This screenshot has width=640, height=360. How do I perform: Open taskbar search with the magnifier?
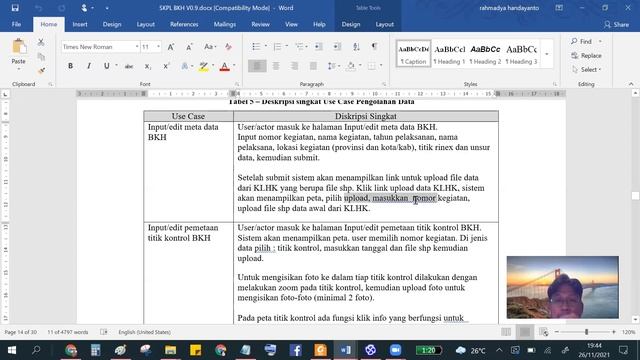[x=36, y=350]
